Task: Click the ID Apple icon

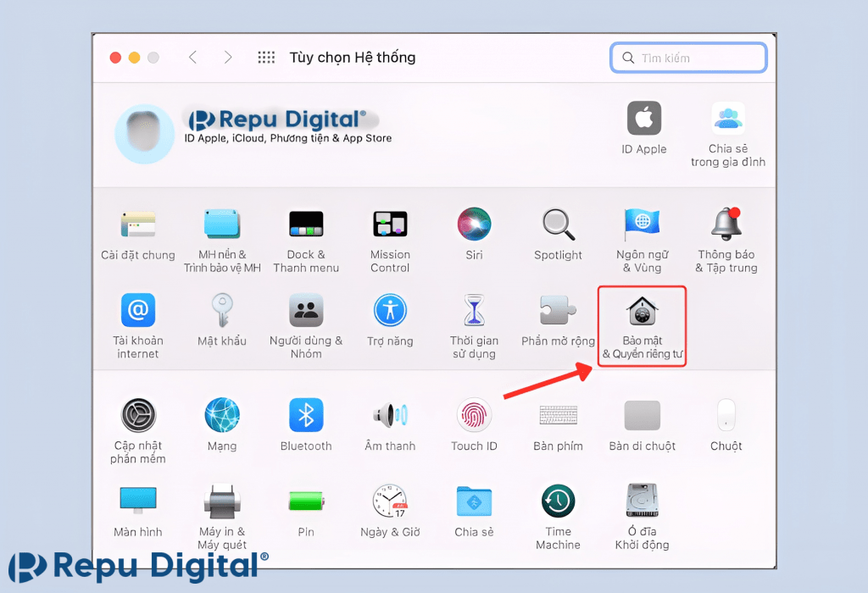Action: (644, 119)
